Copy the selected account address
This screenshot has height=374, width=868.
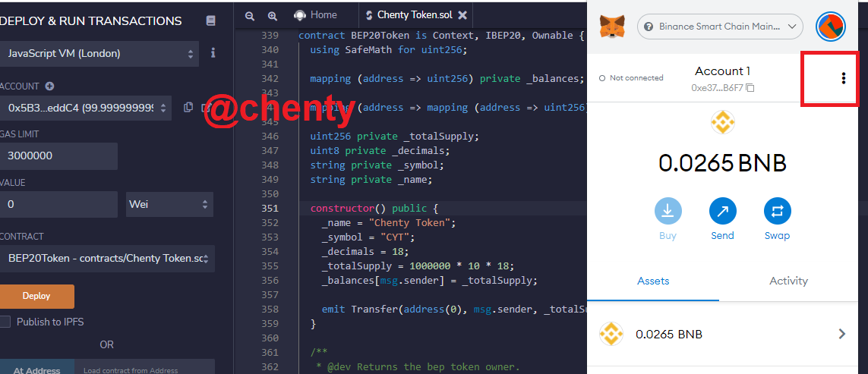188,107
